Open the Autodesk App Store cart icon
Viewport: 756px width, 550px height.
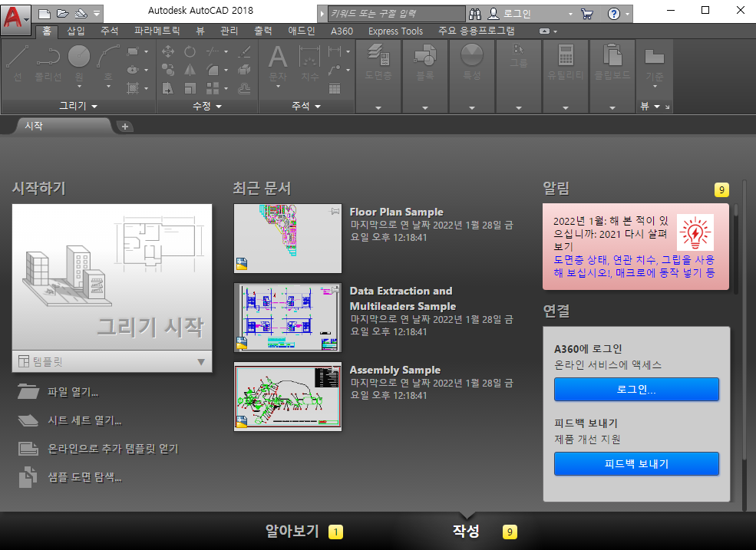(587, 14)
